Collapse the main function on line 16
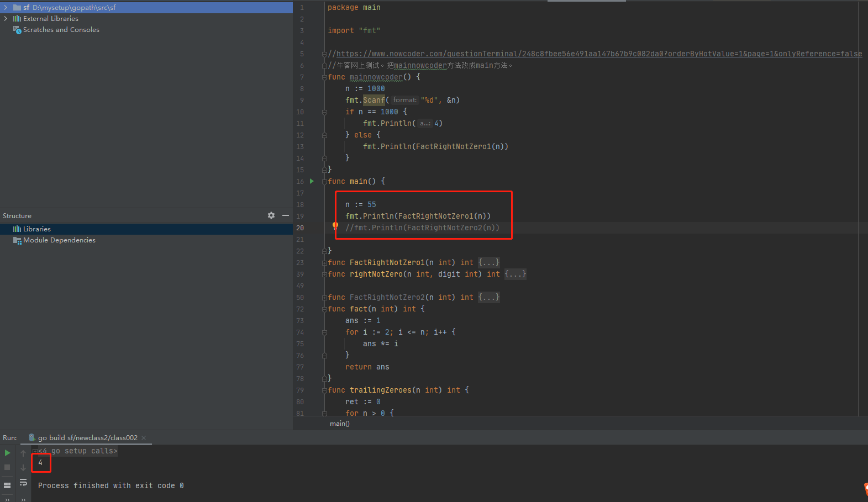This screenshot has height=502, width=868. click(324, 182)
